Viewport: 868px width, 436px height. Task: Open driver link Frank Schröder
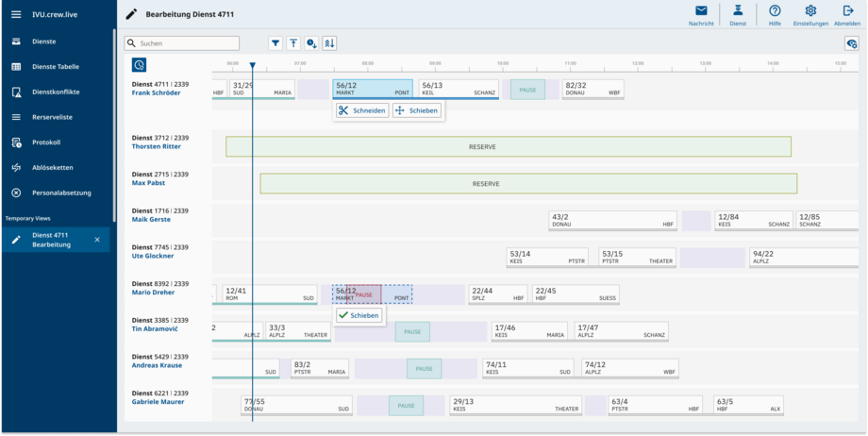tap(156, 93)
